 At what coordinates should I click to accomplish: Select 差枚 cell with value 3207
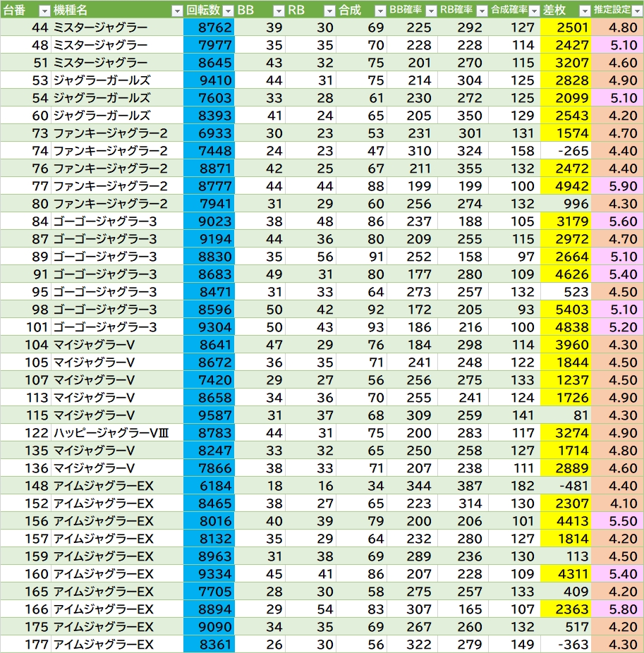click(566, 63)
